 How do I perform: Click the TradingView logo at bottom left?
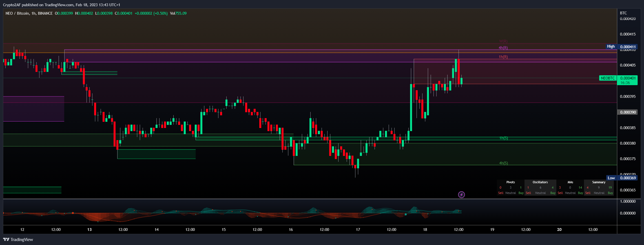18,240
